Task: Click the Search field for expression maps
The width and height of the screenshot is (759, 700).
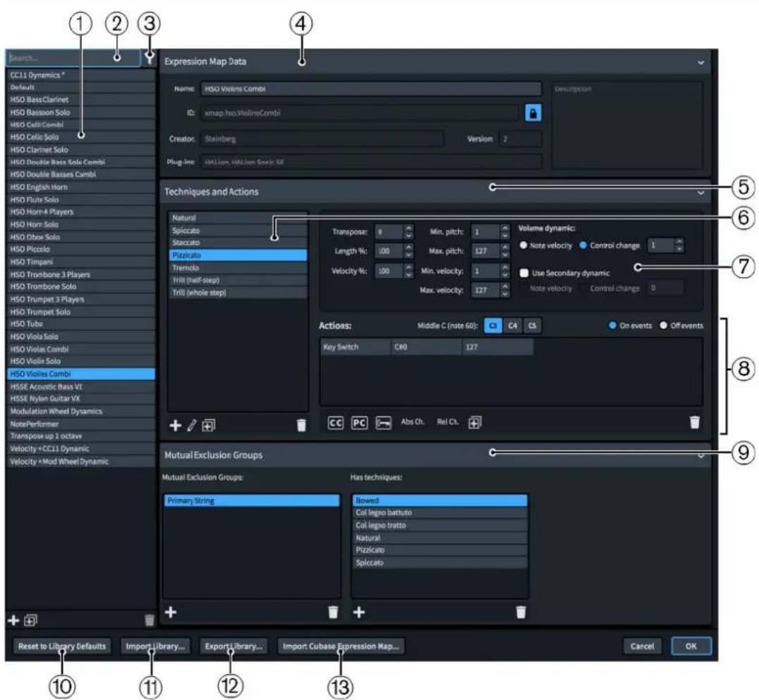Action: pos(73,59)
